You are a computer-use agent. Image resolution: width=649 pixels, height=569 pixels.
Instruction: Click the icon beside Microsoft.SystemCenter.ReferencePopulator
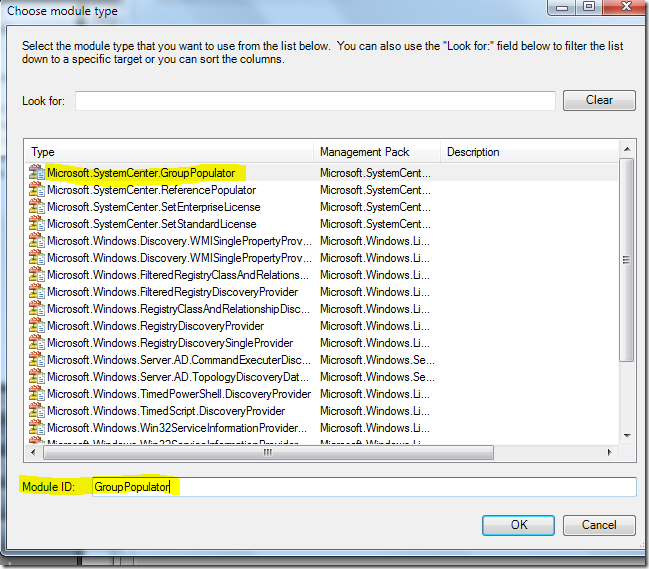click(37, 190)
